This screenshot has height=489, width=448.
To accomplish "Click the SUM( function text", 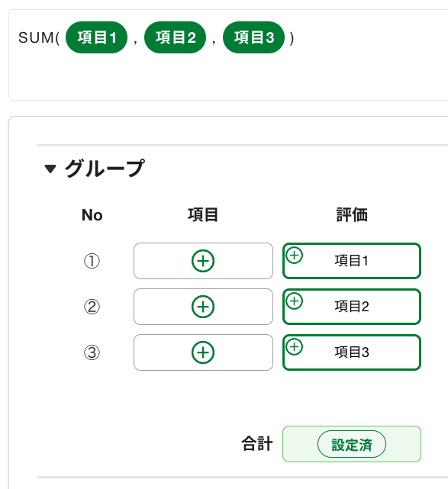I will pyautogui.click(x=39, y=37).
